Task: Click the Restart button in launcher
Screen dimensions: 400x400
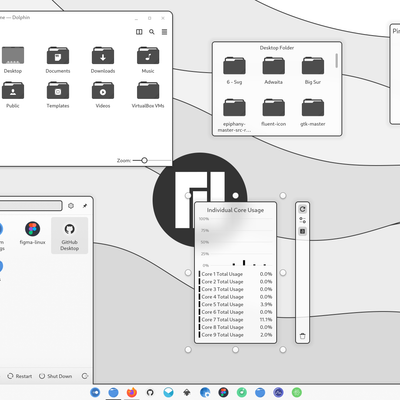Action: coord(20,376)
